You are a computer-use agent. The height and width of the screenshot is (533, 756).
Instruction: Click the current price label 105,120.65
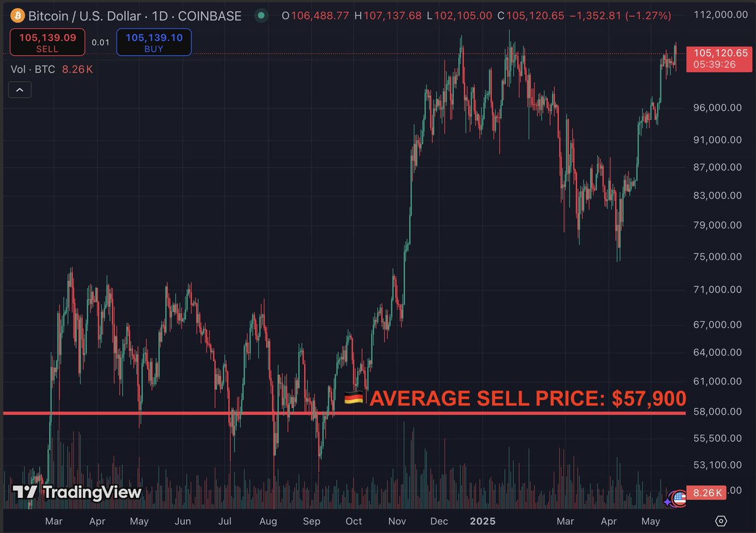pos(718,54)
